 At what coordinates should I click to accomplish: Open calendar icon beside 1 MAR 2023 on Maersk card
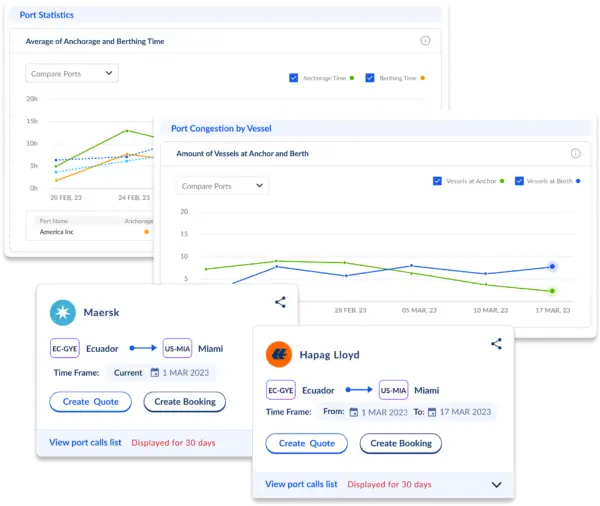point(155,372)
